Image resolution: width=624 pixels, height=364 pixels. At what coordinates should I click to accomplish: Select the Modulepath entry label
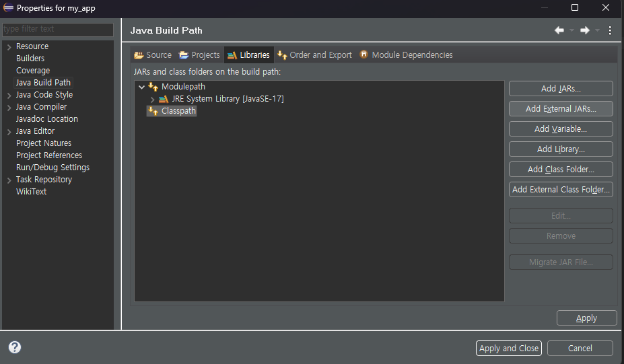[x=184, y=86]
